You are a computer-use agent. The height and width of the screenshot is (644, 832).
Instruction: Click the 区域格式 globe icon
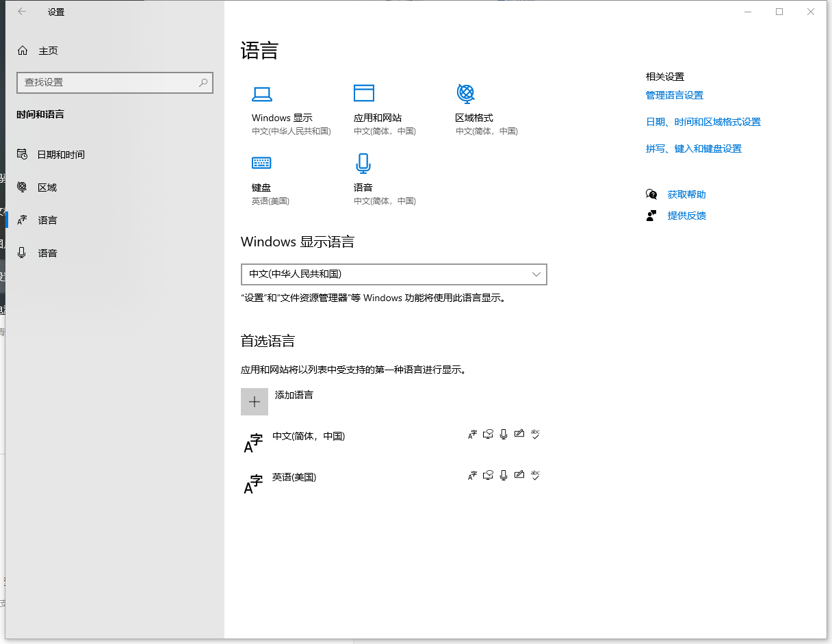click(x=465, y=93)
